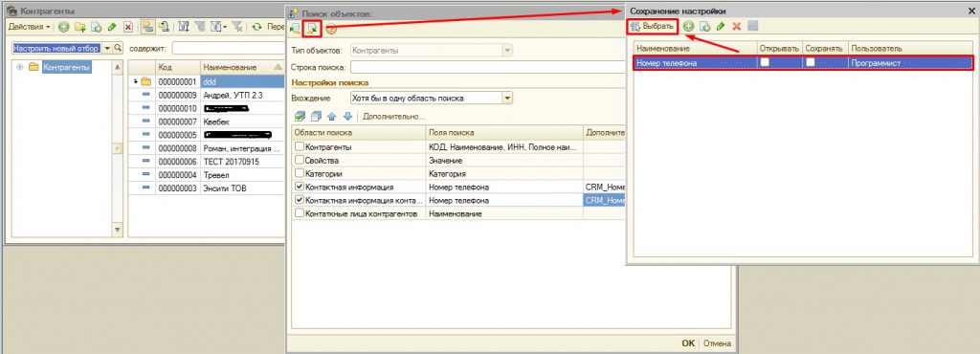
Task: Toggle the Контрагенты search area checkbox
Action: coord(300,146)
